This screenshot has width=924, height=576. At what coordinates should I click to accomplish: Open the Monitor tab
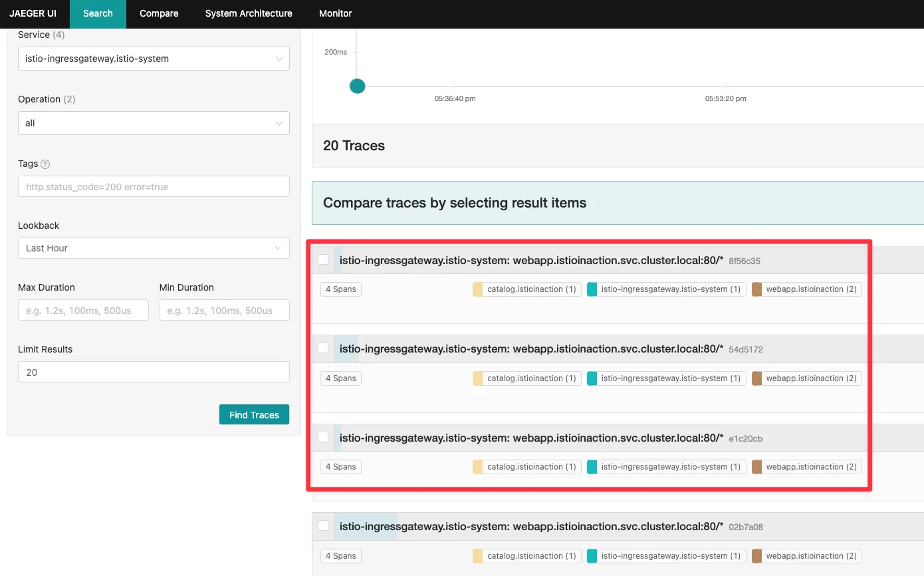[336, 14]
